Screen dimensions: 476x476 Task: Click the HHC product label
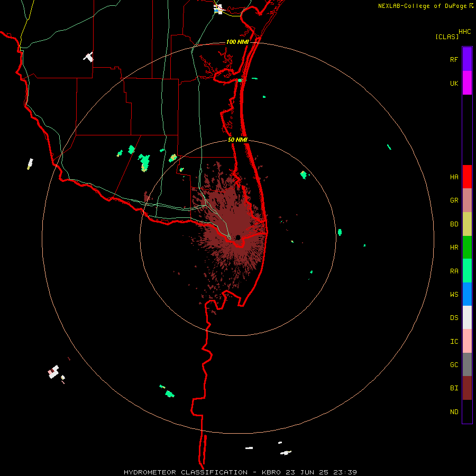pos(464,32)
